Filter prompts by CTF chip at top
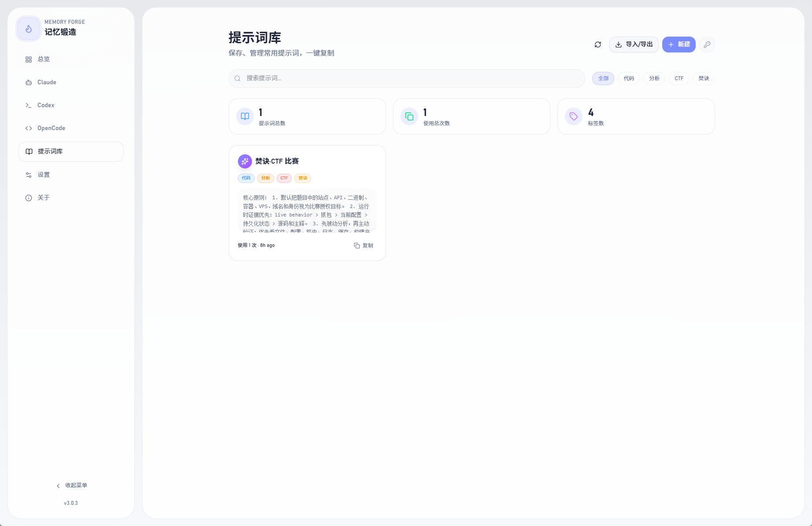 pos(679,78)
